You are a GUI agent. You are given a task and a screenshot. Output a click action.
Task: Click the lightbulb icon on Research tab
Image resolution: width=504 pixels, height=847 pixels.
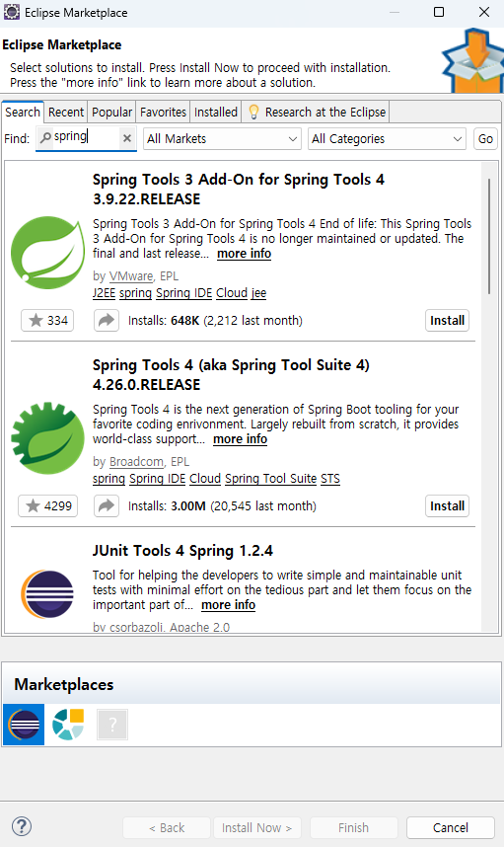253,112
